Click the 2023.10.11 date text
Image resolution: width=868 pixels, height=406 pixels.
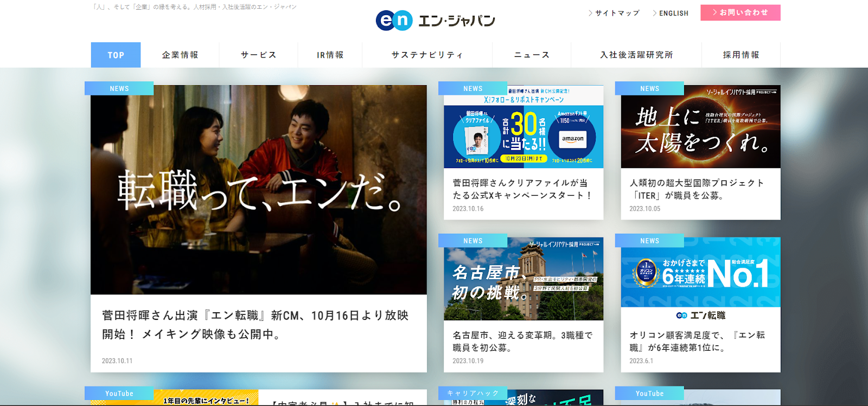(x=117, y=360)
